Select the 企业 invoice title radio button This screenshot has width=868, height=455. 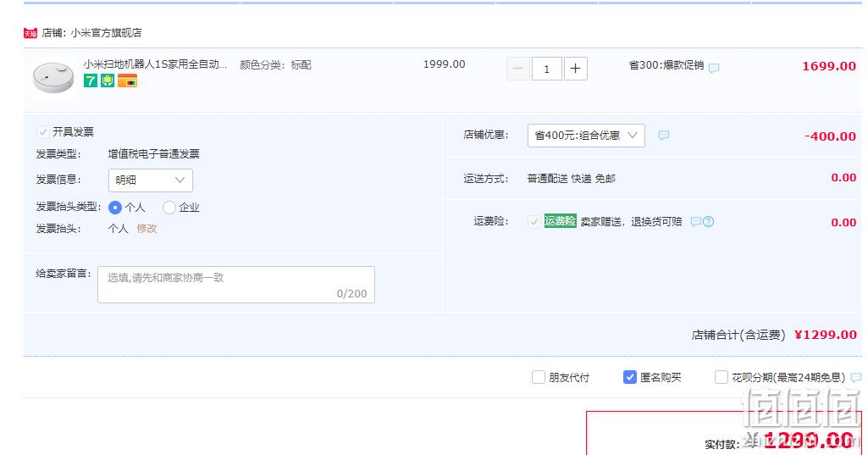click(169, 208)
